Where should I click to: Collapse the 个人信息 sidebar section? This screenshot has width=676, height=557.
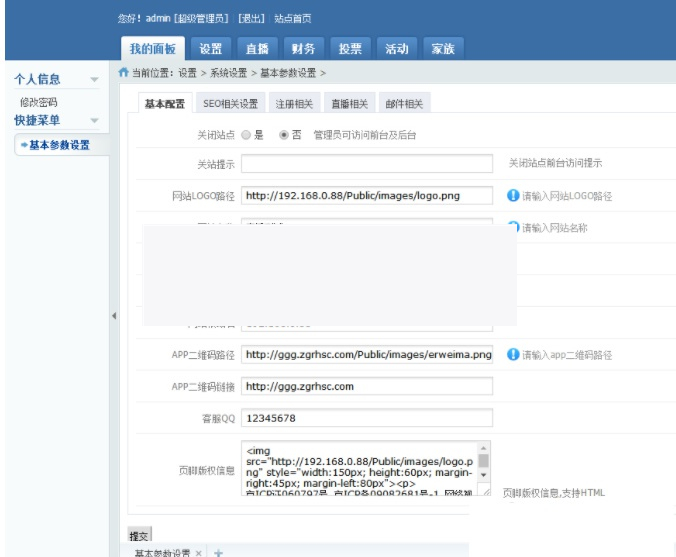(x=95, y=80)
